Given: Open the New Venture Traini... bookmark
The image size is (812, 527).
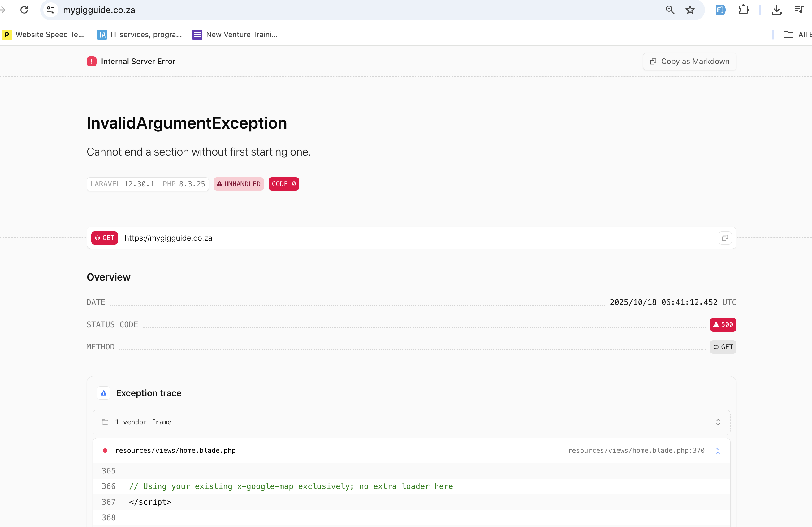Looking at the screenshot, I should (x=235, y=34).
